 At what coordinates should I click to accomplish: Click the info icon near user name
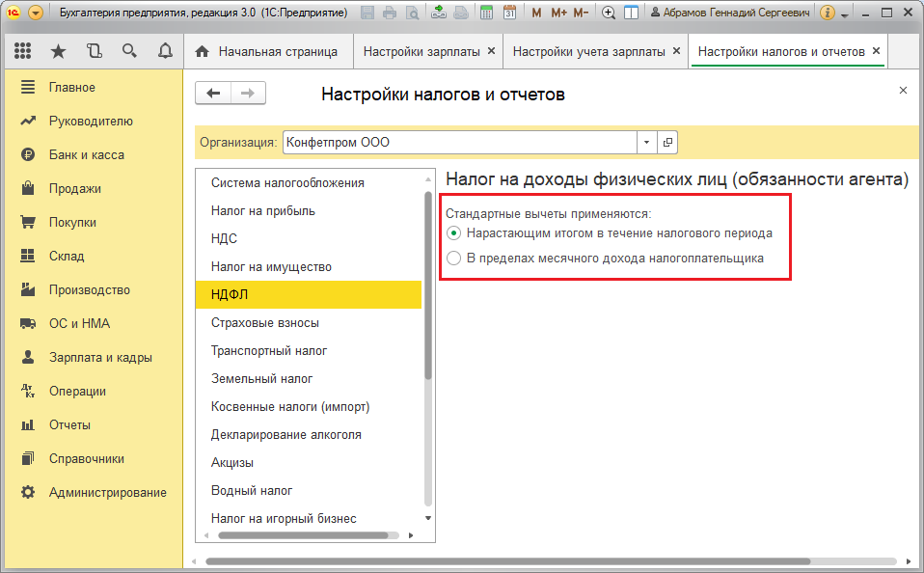828,13
